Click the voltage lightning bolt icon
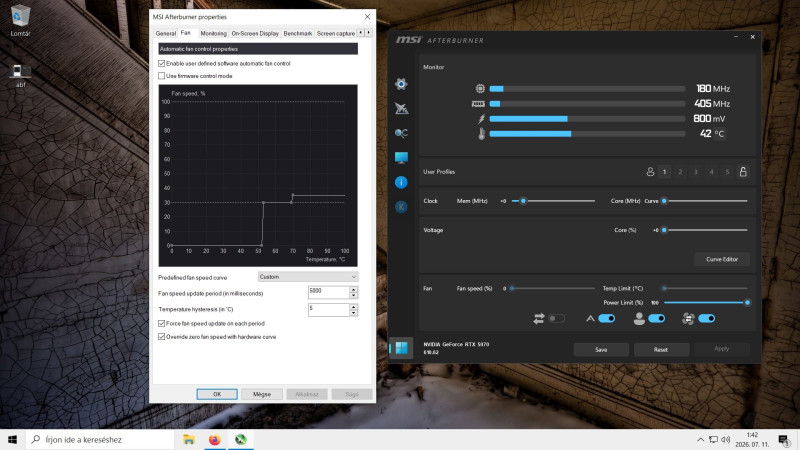Screen dimensions: 800x450 tap(481, 119)
